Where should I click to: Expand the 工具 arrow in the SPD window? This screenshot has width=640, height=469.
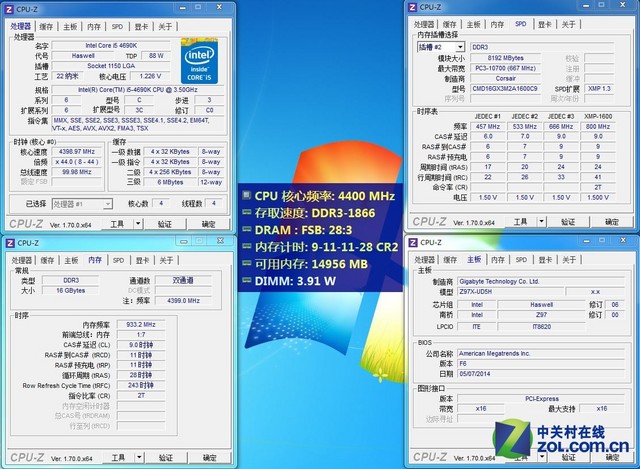[x=541, y=222]
